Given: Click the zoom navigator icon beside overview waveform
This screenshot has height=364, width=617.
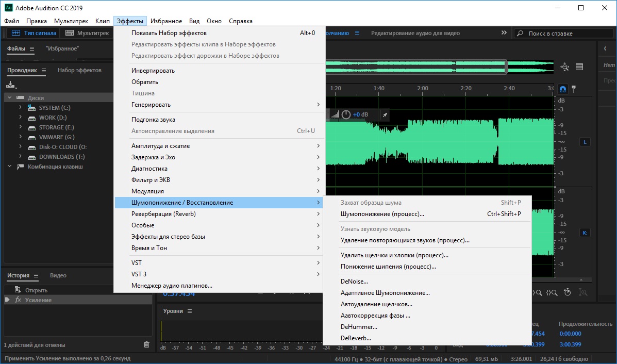Looking at the screenshot, I should [x=565, y=67].
